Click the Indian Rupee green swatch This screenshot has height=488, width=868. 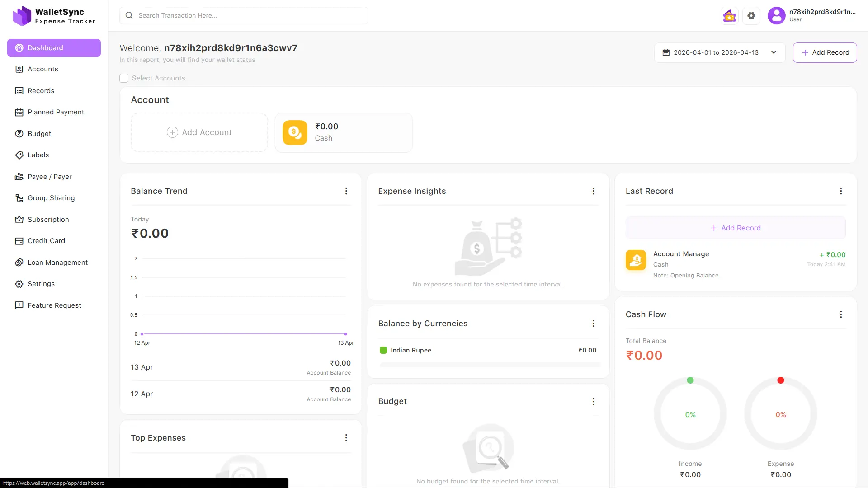[x=383, y=350]
